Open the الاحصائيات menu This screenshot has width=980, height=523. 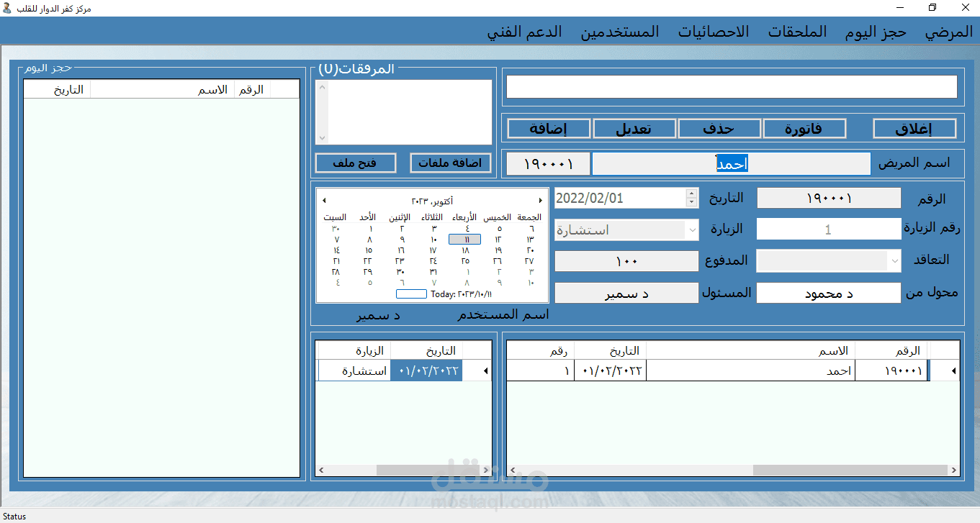point(714,32)
